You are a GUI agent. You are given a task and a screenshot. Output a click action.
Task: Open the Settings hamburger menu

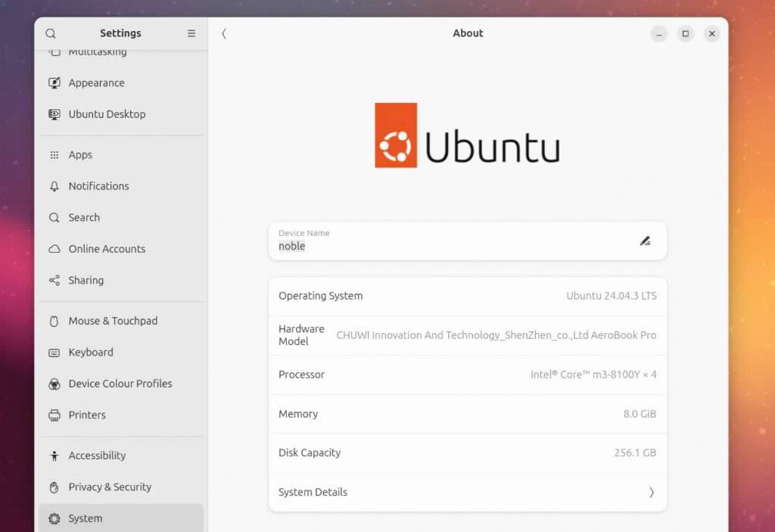(191, 33)
